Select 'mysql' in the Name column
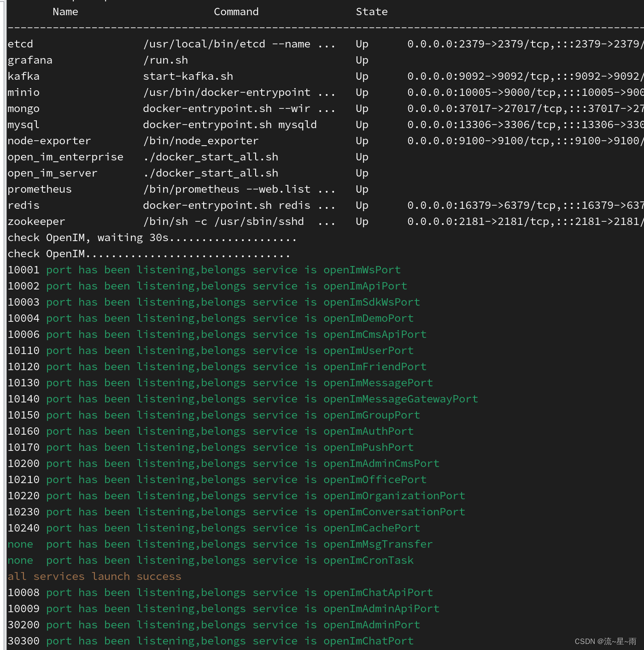The height and width of the screenshot is (650, 644). click(x=23, y=125)
